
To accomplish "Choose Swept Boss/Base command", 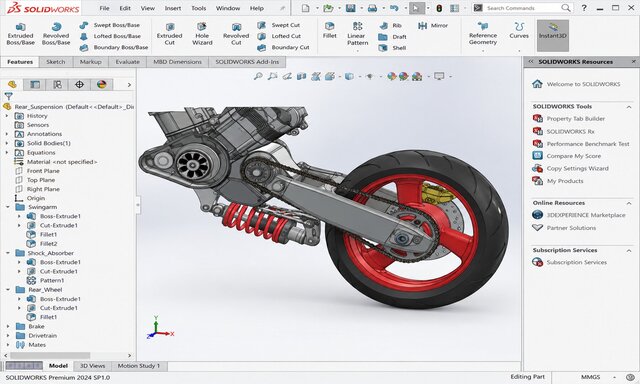I will pyautogui.click(x=110, y=25).
